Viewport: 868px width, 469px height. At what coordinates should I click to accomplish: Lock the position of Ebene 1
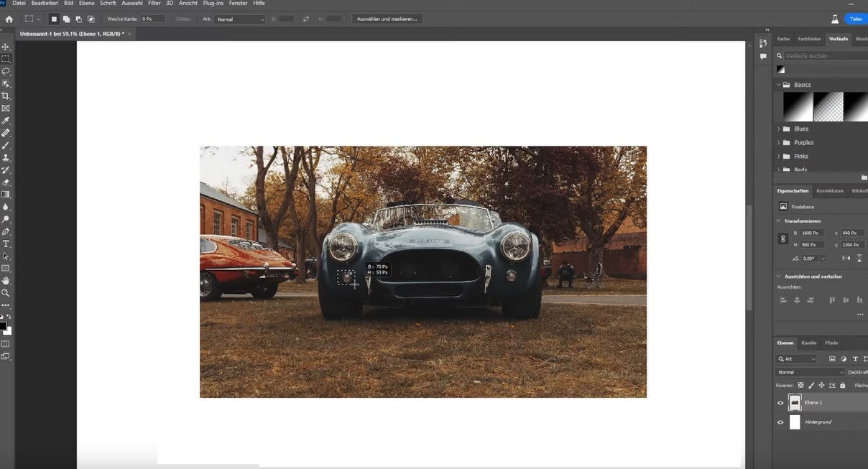822,385
